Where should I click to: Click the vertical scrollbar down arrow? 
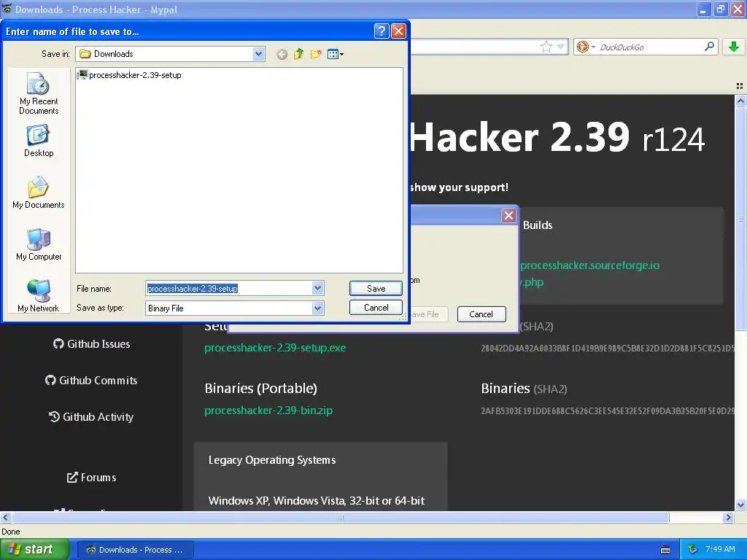pyautogui.click(x=740, y=505)
